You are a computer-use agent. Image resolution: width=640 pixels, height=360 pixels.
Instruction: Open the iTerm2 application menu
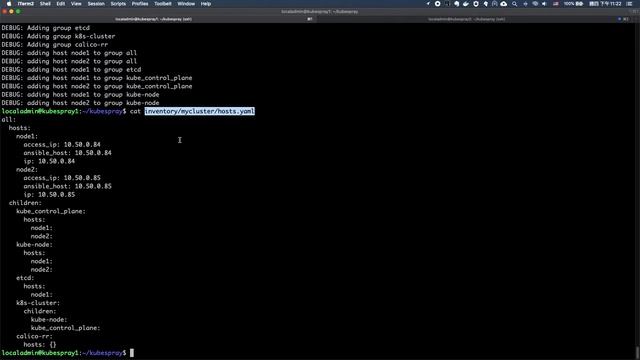coord(26,4)
